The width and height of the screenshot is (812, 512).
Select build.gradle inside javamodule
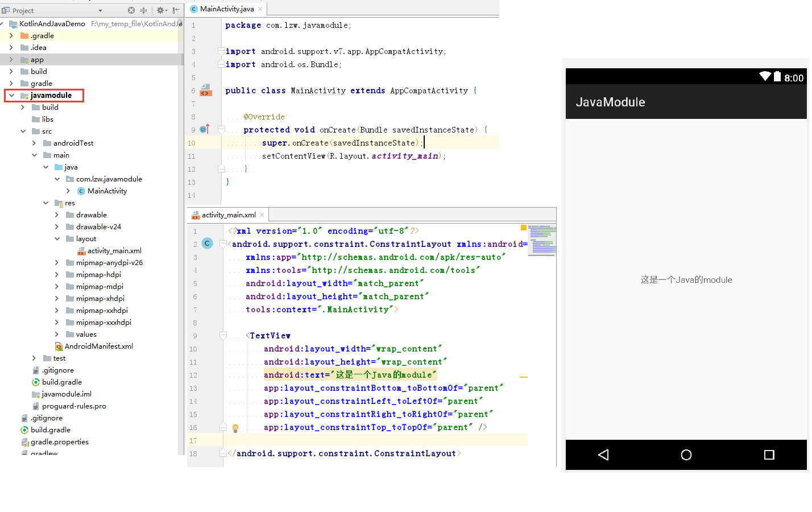(x=61, y=382)
